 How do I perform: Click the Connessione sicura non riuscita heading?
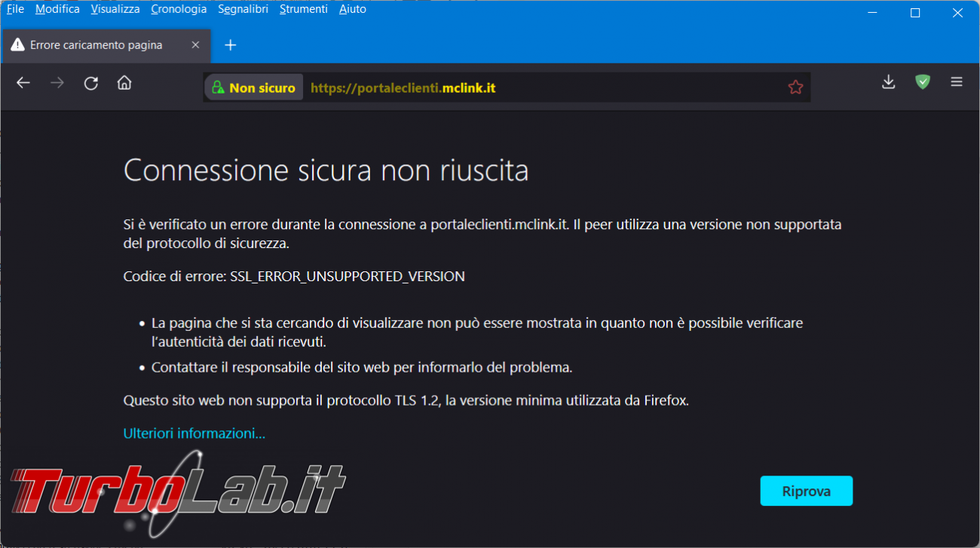coord(326,170)
